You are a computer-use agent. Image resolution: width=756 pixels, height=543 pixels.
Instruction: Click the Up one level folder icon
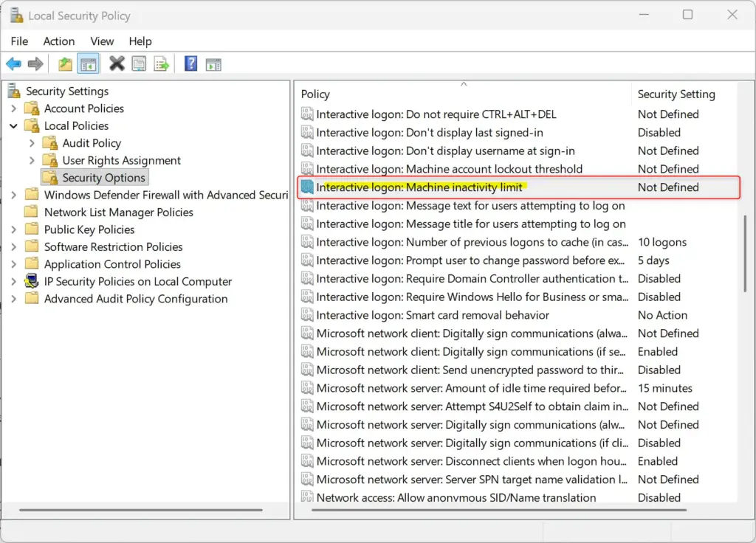point(65,63)
